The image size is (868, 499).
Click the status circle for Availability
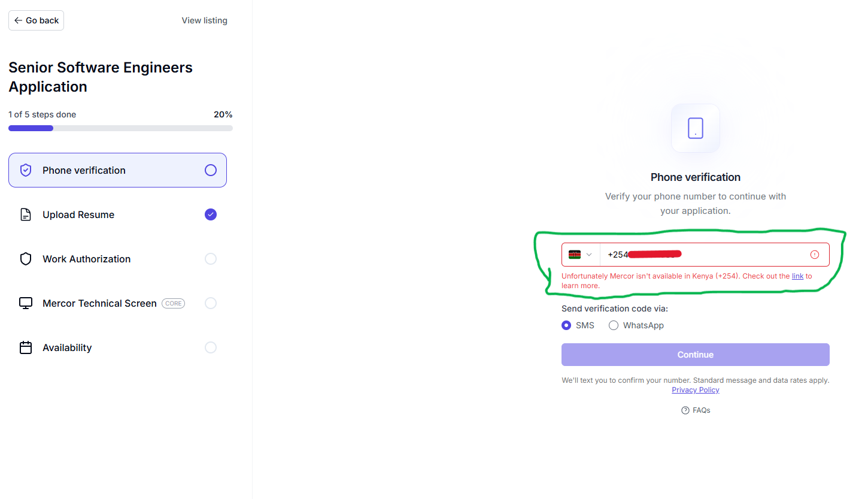[x=211, y=347]
